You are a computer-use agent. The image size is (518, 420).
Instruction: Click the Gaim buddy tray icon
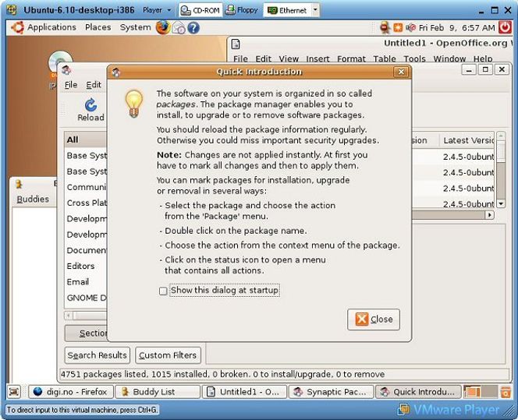[385, 28]
